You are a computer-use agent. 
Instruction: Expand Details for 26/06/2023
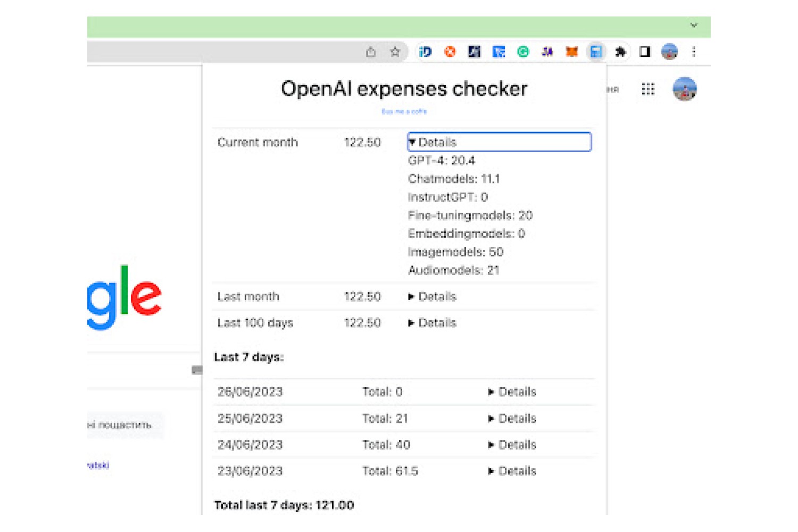tap(512, 392)
